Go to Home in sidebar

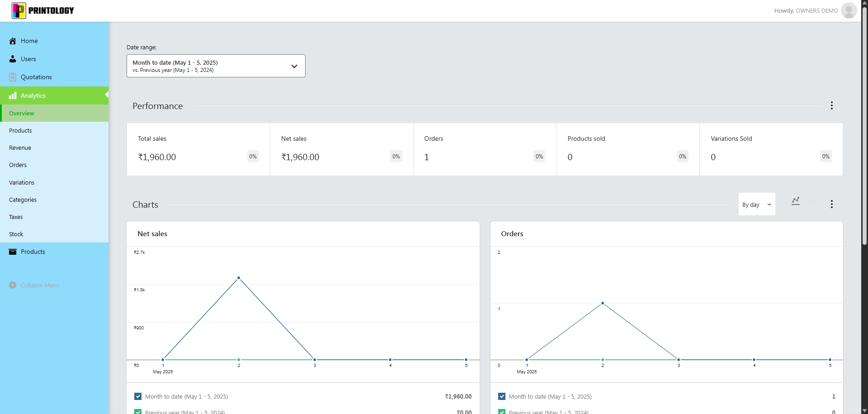click(x=54, y=41)
